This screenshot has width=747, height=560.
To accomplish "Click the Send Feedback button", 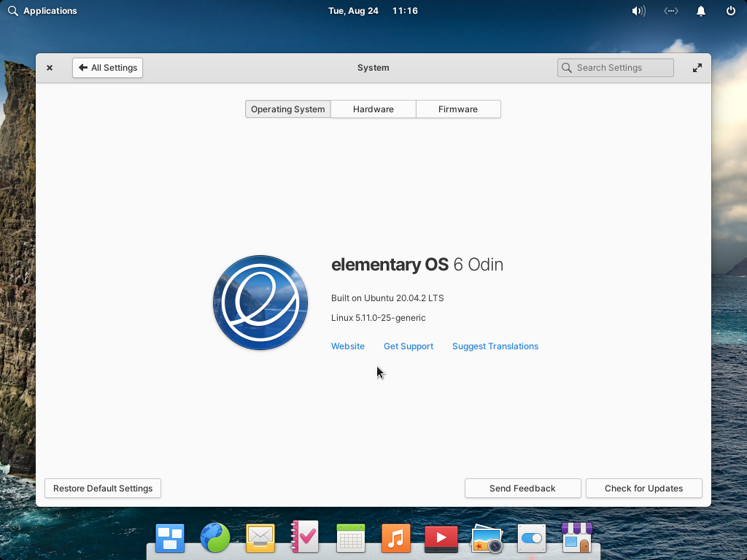I will 522,488.
